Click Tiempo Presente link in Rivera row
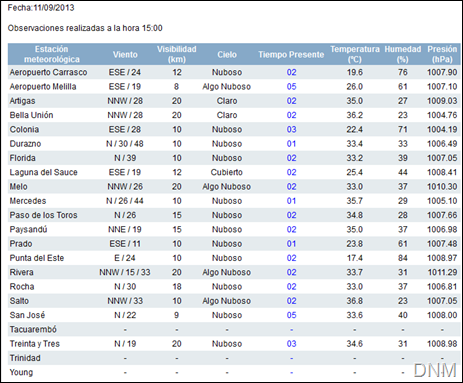The image size is (463, 383). click(x=291, y=272)
